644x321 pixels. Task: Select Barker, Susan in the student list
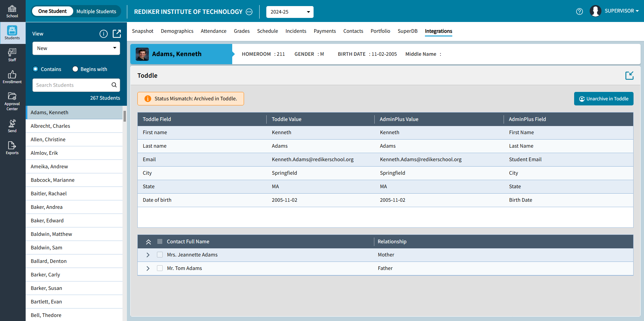(x=74, y=288)
